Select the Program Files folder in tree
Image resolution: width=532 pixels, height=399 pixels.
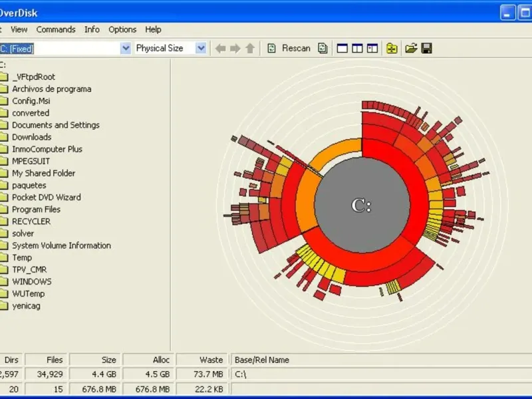(x=36, y=209)
